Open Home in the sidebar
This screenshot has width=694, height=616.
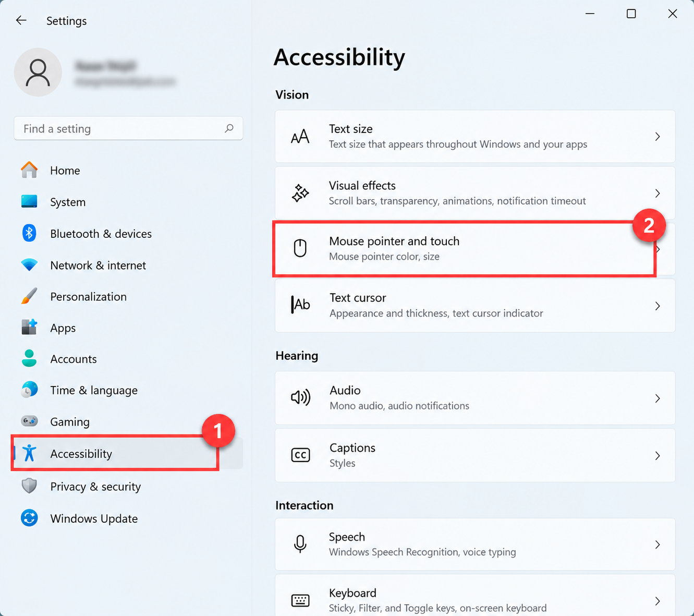128,170
